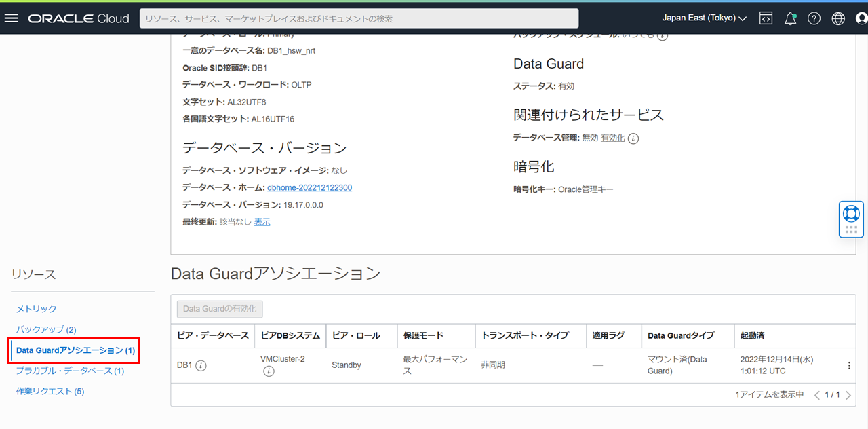Open the language globe icon
Viewport: 868px width, 429px height.
[x=838, y=18]
